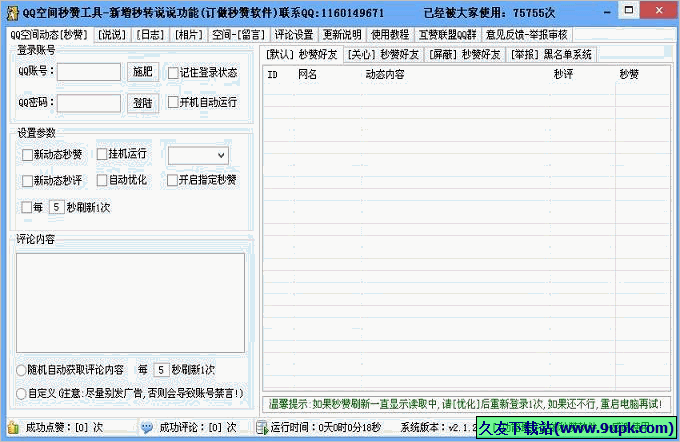Maximize the QQ空间秒赞工具 window
The width and height of the screenshot is (680, 442).
pyautogui.click(x=628, y=10)
